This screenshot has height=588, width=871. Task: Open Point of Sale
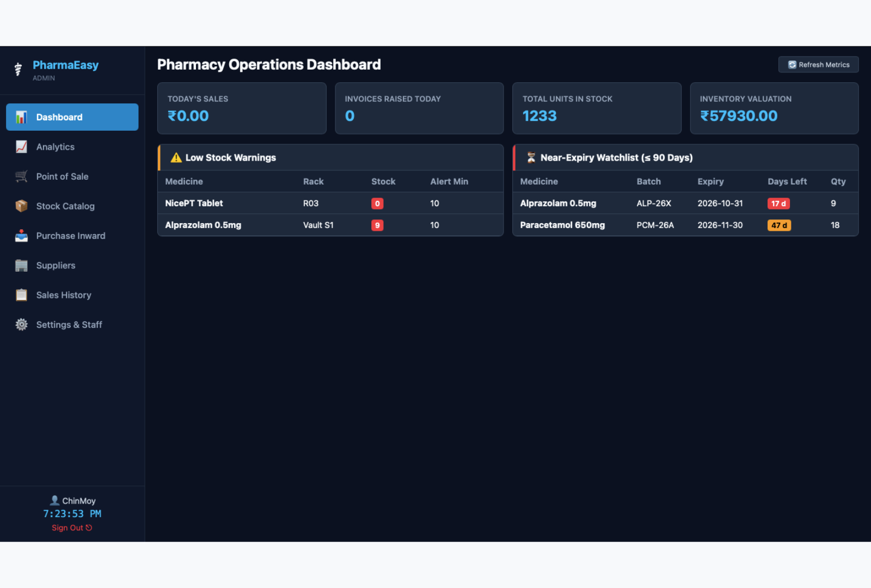pyautogui.click(x=72, y=176)
